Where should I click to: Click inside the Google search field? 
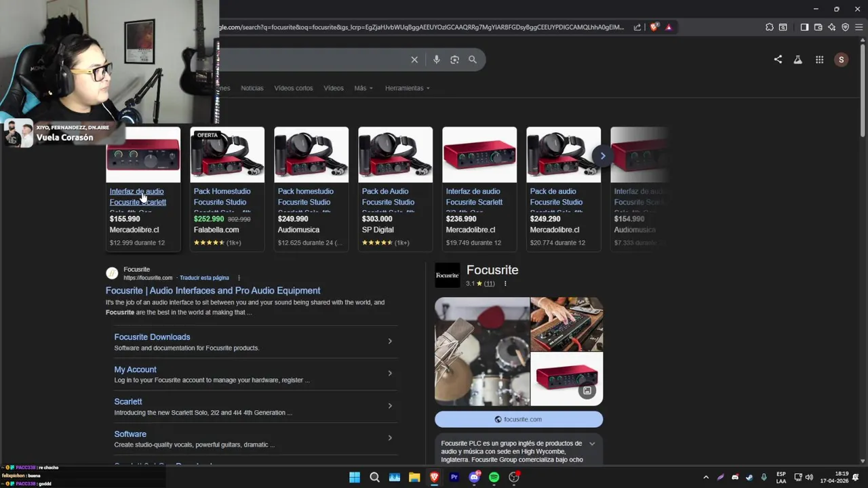(x=312, y=60)
